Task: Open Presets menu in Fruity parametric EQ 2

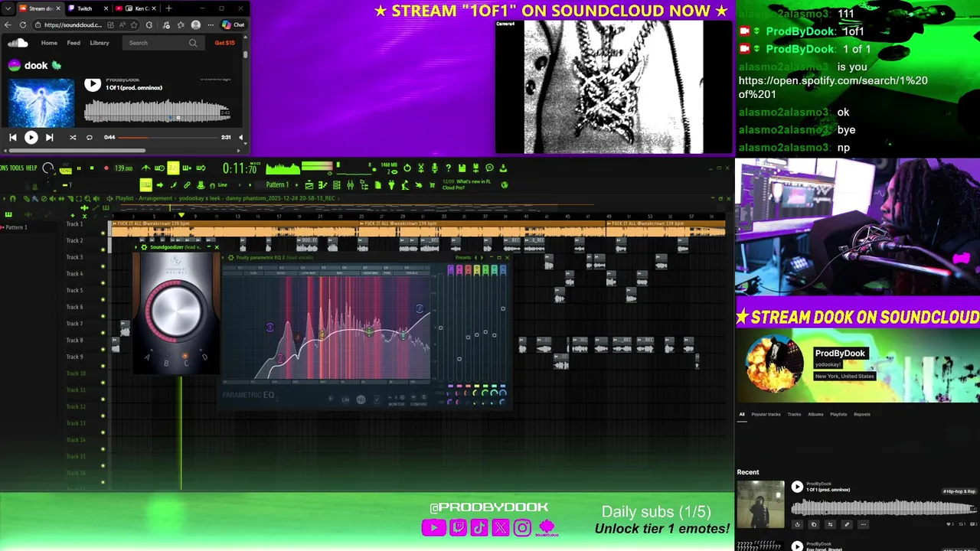Action: coord(463,258)
